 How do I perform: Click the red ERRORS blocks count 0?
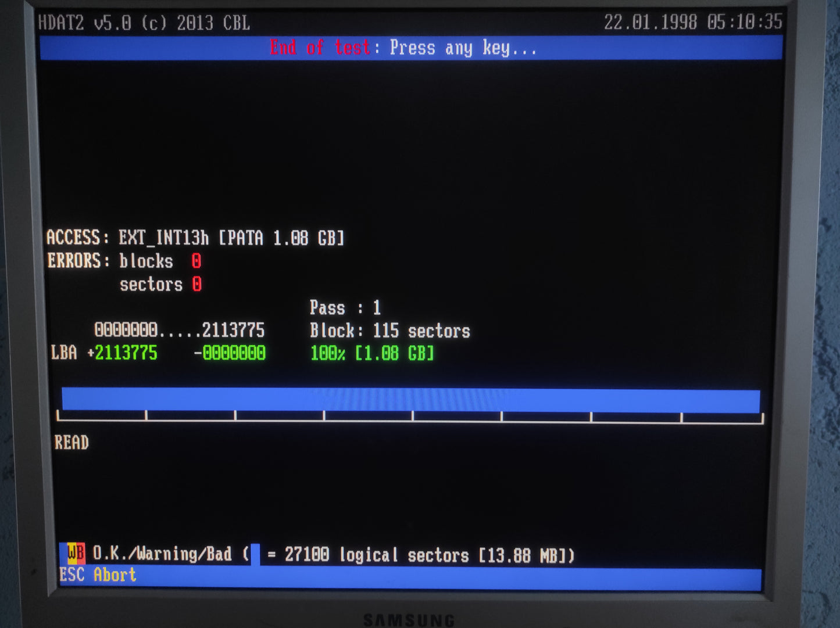196,261
